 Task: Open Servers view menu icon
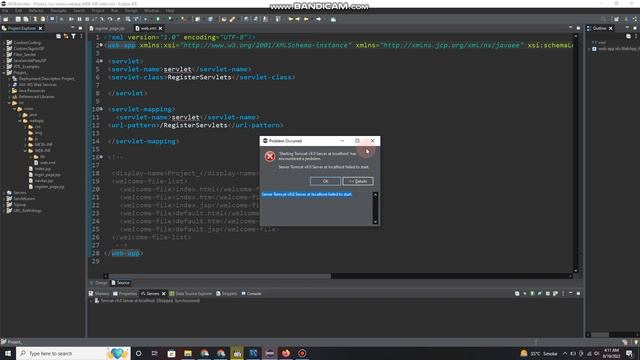(x=563, y=293)
